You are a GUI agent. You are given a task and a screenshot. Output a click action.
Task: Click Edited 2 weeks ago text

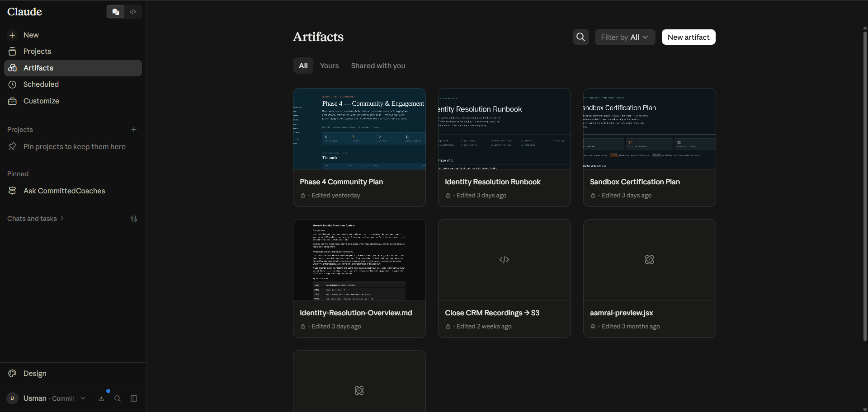[x=484, y=326]
